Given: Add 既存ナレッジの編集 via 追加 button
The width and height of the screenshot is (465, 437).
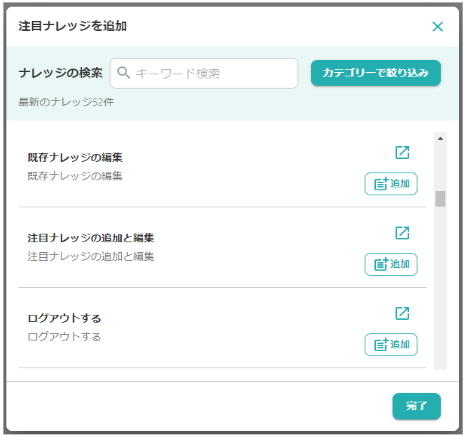Looking at the screenshot, I should click(x=391, y=183).
